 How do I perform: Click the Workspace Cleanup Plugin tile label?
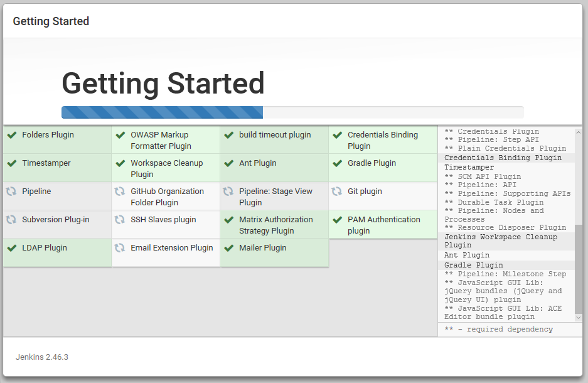tap(166, 169)
